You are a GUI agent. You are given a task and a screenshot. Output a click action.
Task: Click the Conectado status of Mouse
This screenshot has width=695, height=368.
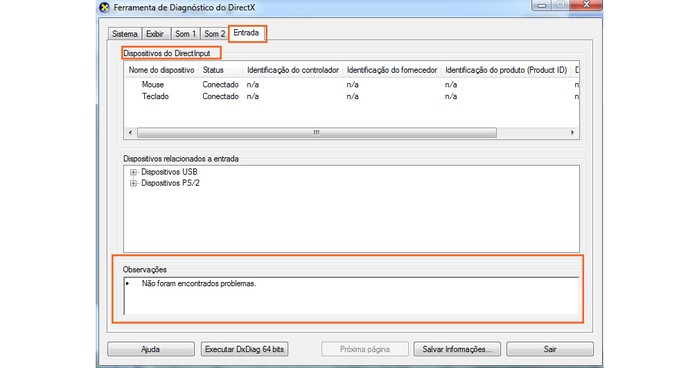click(x=220, y=84)
